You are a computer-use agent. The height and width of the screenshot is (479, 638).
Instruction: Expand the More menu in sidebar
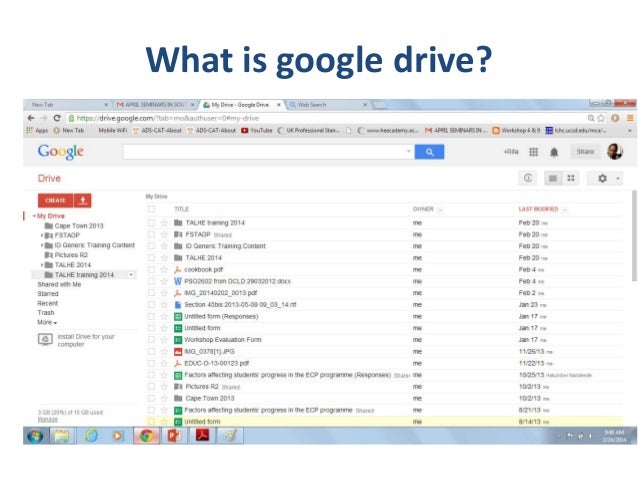click(47, 322)
